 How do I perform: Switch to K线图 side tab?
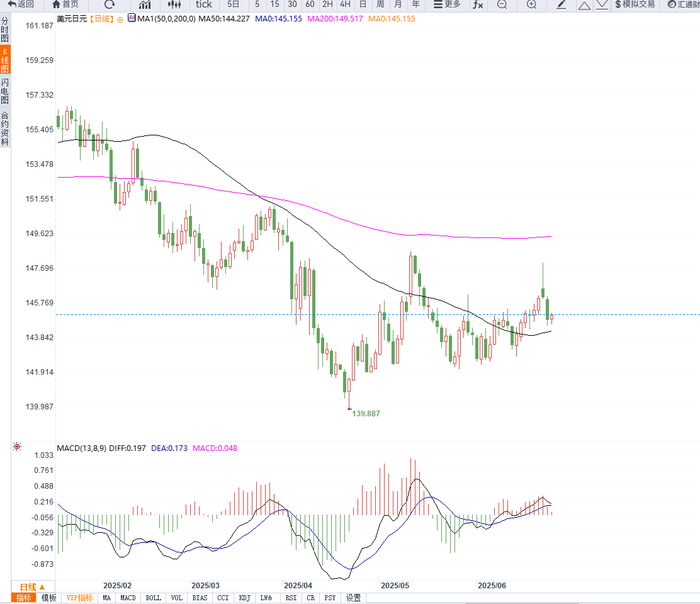5,60
